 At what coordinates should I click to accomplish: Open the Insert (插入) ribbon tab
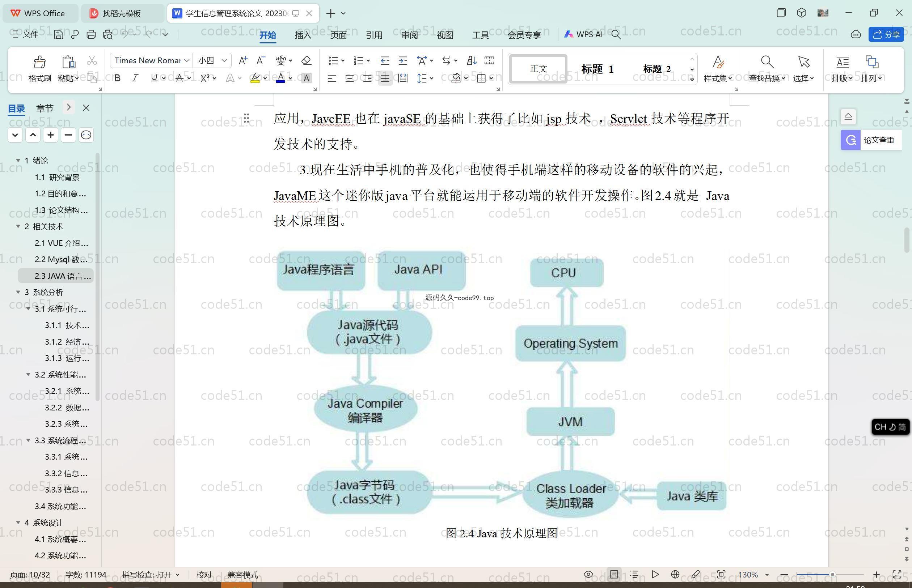click(303, 35)
